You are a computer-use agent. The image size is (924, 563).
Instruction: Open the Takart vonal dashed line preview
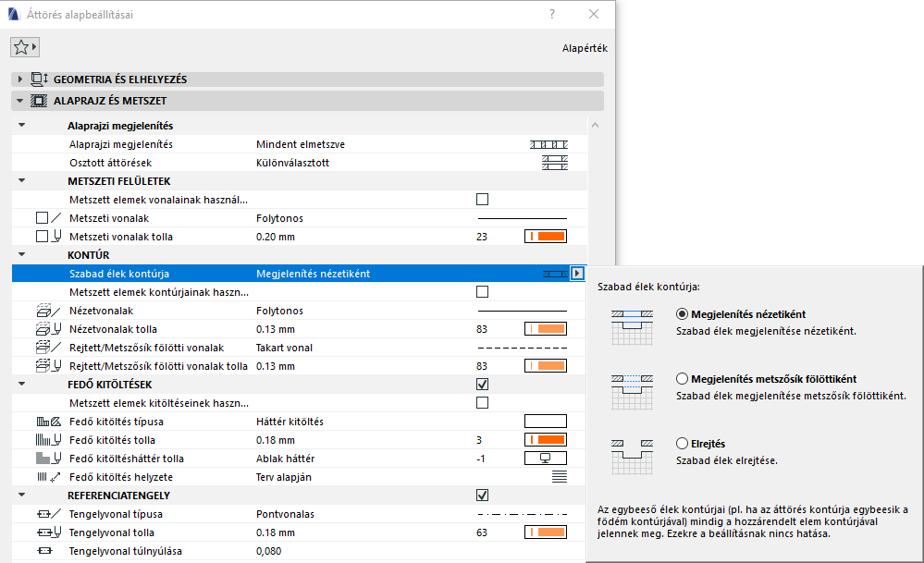522,348
